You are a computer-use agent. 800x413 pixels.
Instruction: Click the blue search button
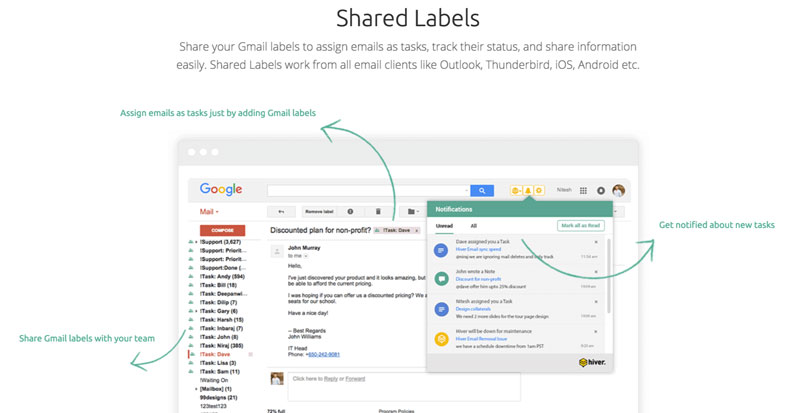click(x=482, y=190)
